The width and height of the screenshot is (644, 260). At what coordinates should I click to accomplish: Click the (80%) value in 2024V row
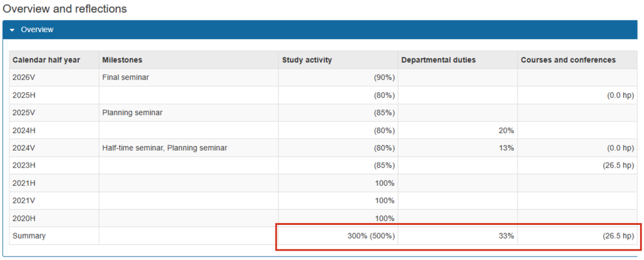pos(384,148)
